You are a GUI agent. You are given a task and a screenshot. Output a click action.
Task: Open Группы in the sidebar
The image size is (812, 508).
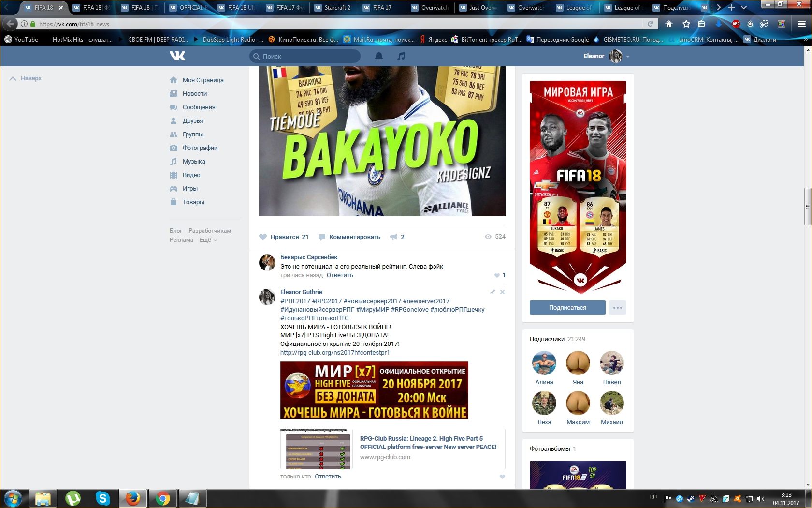tap(187, 134)
